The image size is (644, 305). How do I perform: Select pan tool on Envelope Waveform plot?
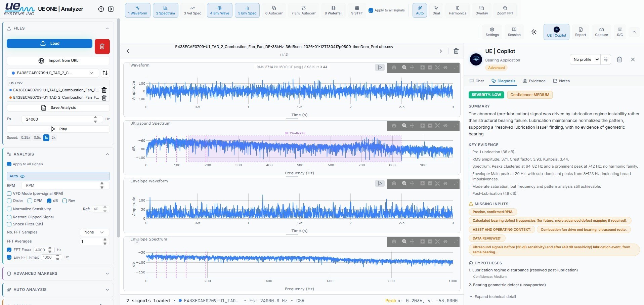pos(412,183)
